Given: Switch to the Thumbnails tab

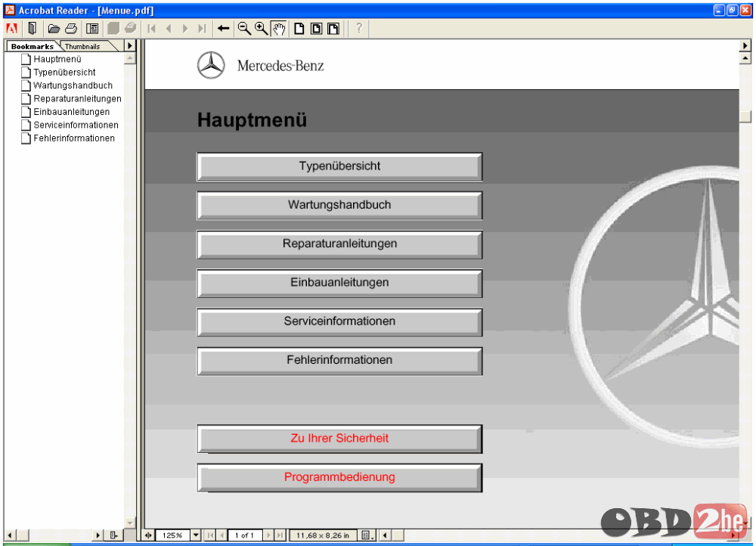Looking at the screenshot, I should click(82, 46).
